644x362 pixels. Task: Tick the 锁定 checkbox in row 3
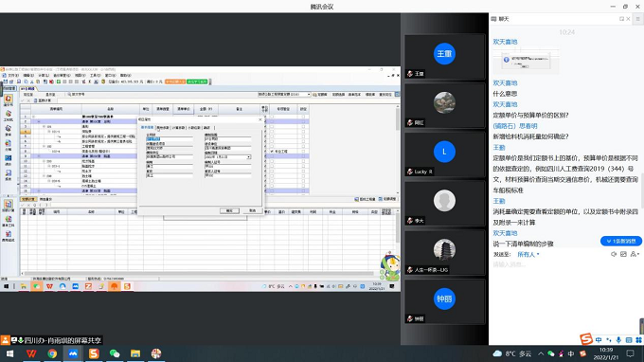(x=303, y=127)
